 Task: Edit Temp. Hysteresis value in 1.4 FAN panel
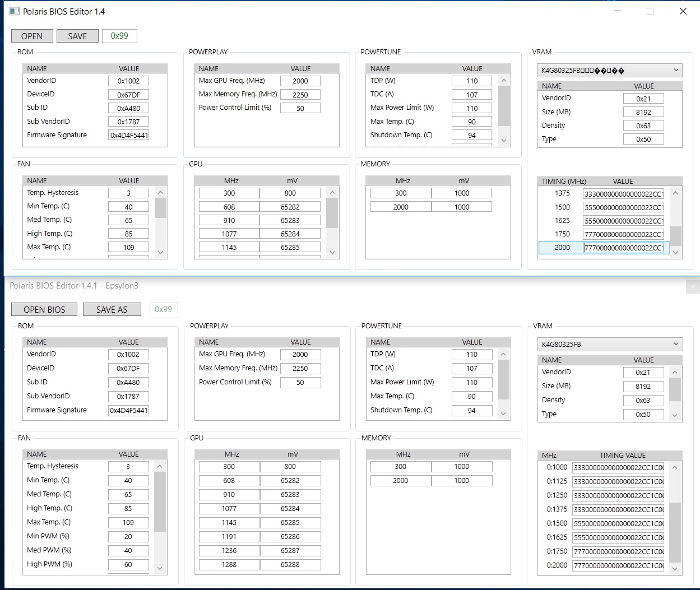128,193
